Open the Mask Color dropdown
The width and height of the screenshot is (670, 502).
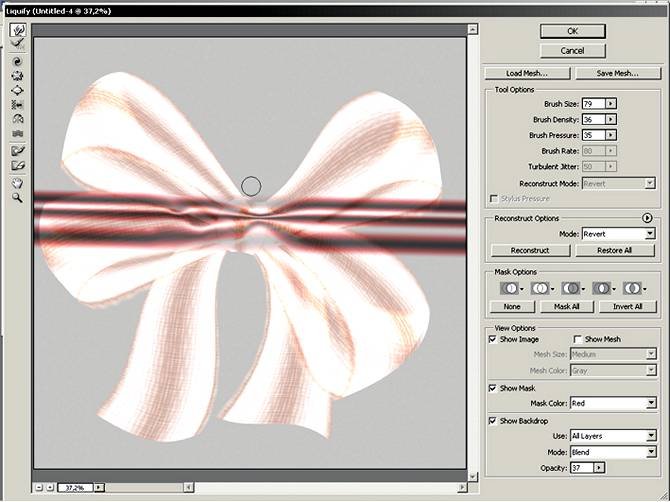tap(610, 403)
